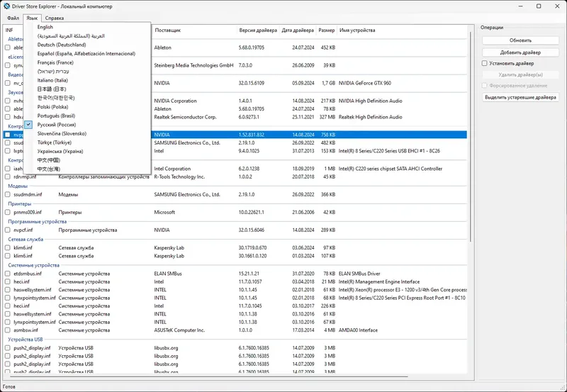The image size is (567, 392).
Task: Click R-Tools Technology Inc. provider cell
Action: [x=179, y=177]
